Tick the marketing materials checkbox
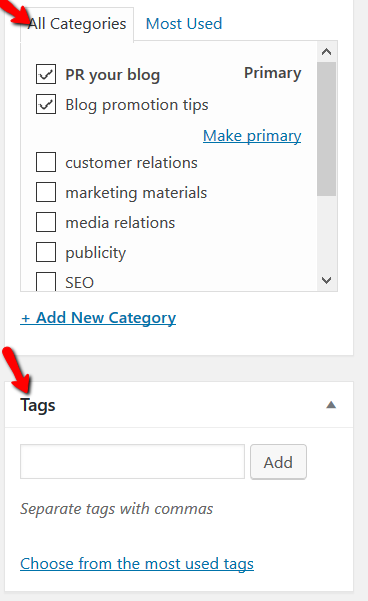The height and width of the screenshot is (601, 368). pyautogui.click(x=46, y=192)
